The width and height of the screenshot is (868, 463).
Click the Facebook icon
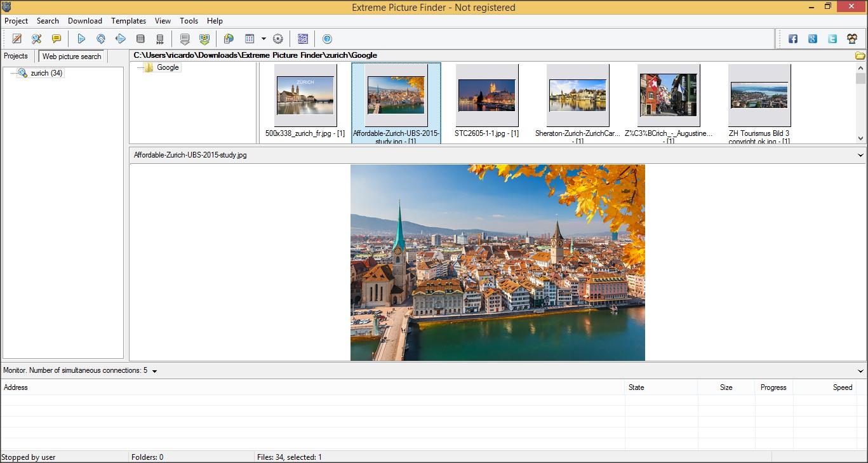coord(793,39)
